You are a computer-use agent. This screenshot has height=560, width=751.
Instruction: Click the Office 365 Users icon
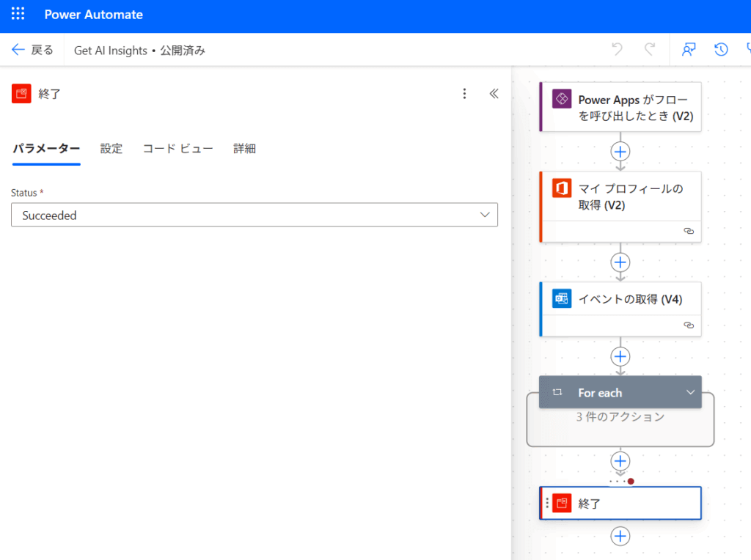pos(561,188)
